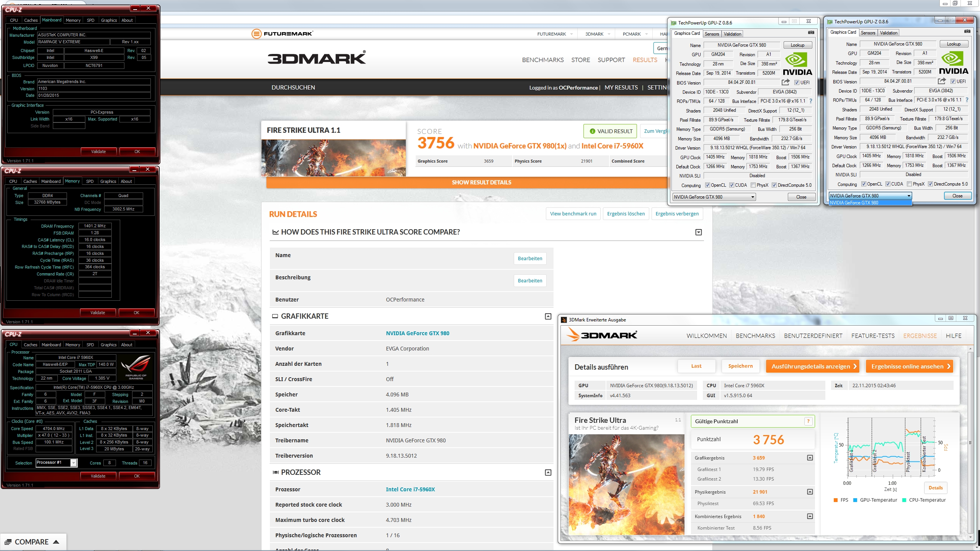Open Validation tab in right GPU-Z window
Image resolution: width=980 pixels, height=551 pixels.
pos(889,33)
